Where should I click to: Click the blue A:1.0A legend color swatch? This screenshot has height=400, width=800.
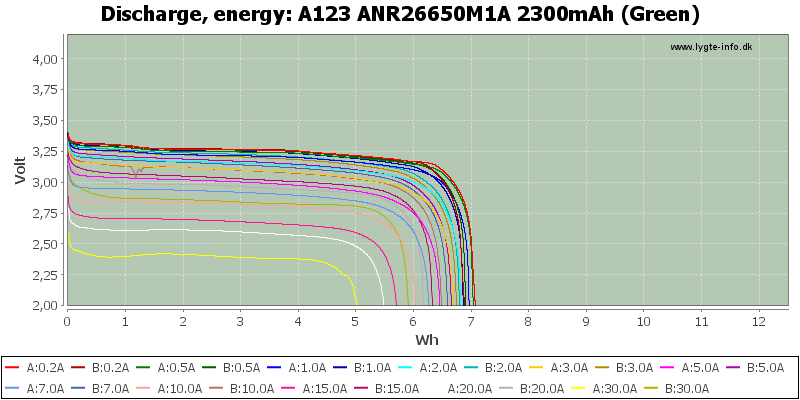[275, 367]
